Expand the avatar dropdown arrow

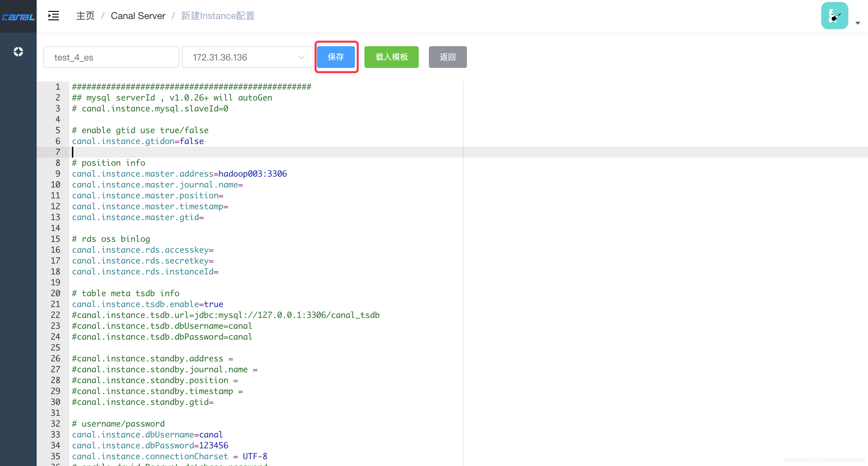point(858,23)
